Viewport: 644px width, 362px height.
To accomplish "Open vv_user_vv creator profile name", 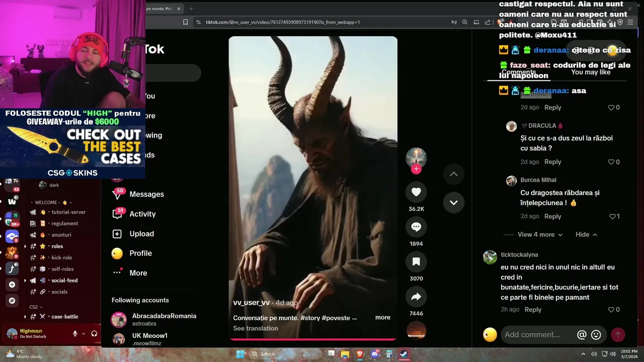I will coord(251,303).
